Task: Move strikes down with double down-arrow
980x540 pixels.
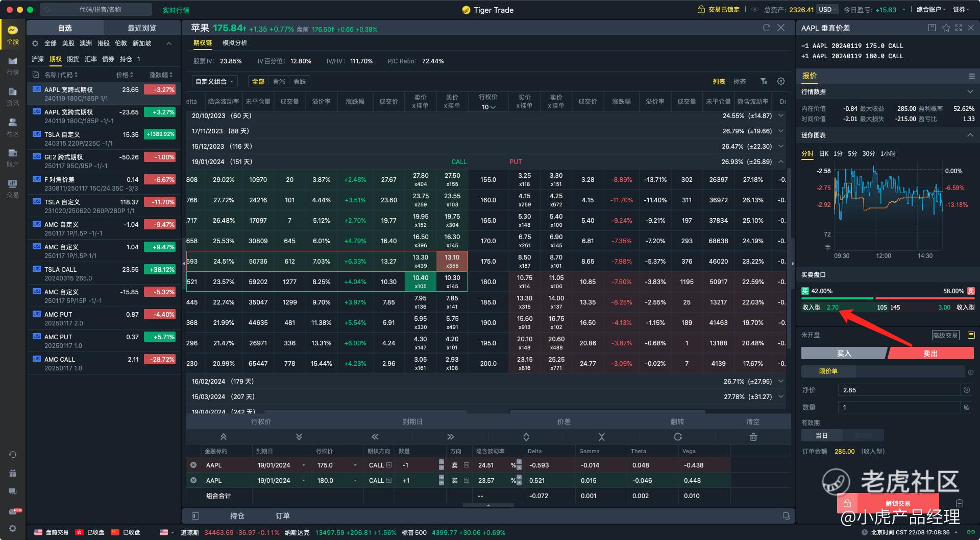Action: click(x=299, y=437)
